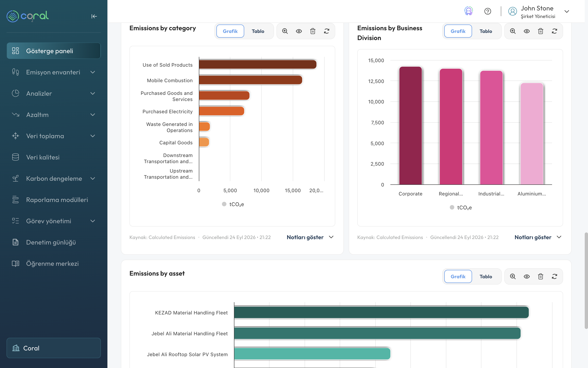Click the Gösterge paneli dashboard icon

click(x=16, y=51)
